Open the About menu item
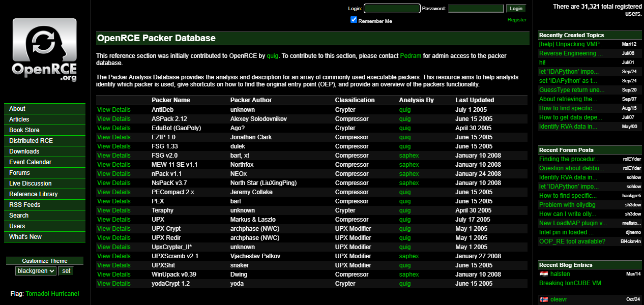Image resolution: width=644 pixels, height=305 pixels. 45,109
